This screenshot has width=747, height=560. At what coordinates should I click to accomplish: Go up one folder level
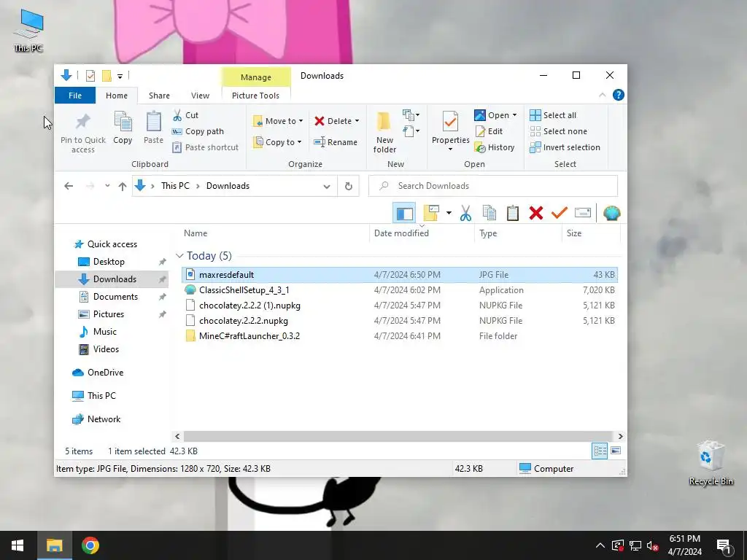(x=123, y=186)
